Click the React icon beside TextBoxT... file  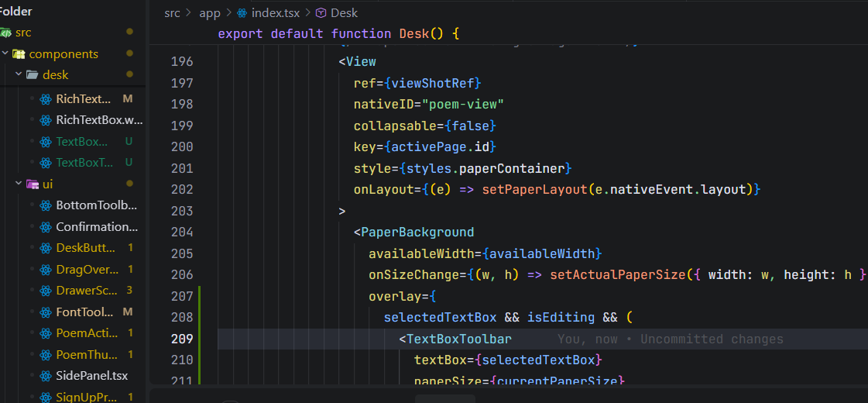tap(46, 163)
